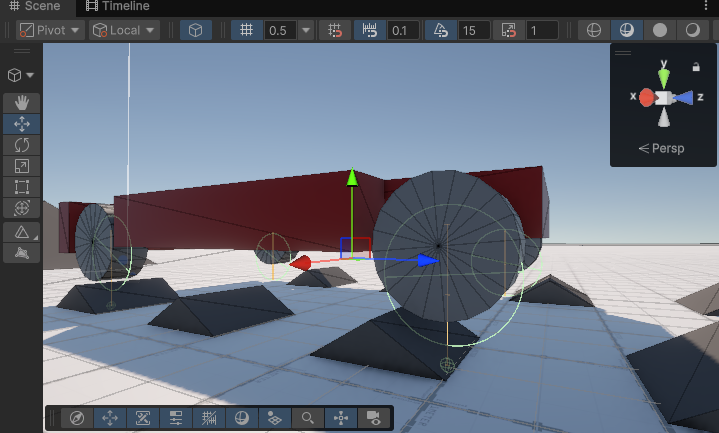Screen dimensions: 719x433
Task: Select the Rect transform tool
Action: click(22, 187)
